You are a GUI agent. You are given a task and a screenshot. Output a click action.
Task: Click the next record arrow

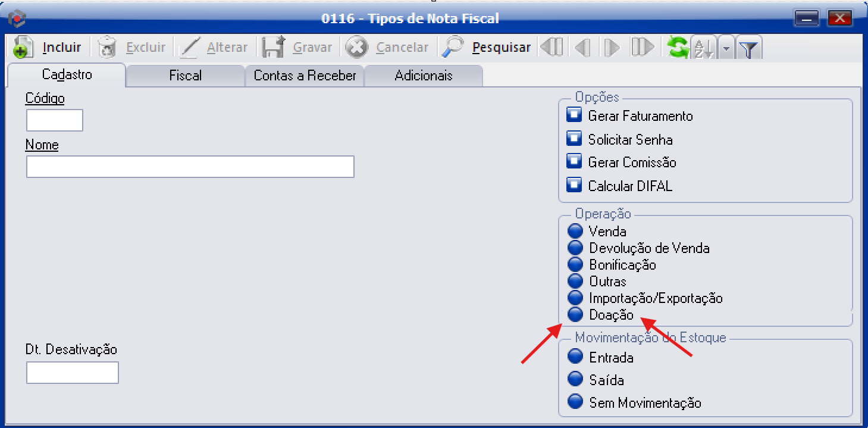coord(612,48)
